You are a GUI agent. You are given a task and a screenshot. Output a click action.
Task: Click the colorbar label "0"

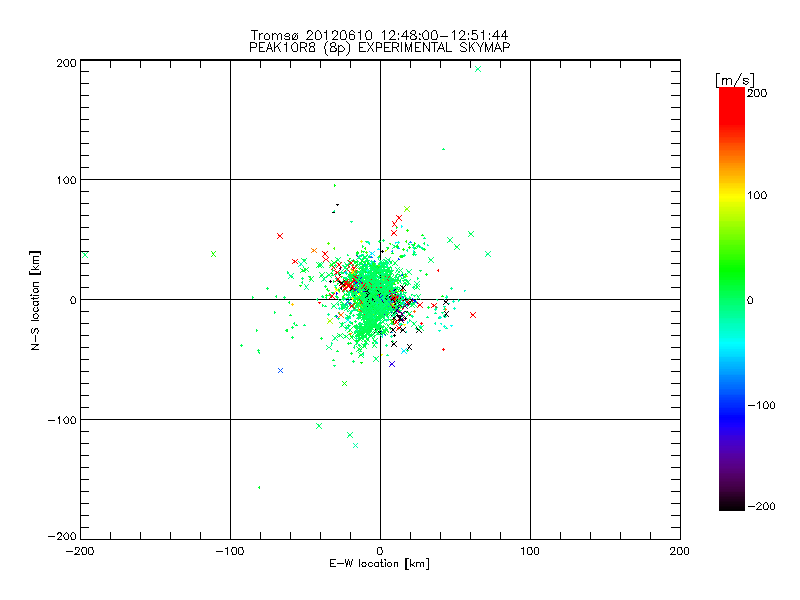[x=750, y=300]
